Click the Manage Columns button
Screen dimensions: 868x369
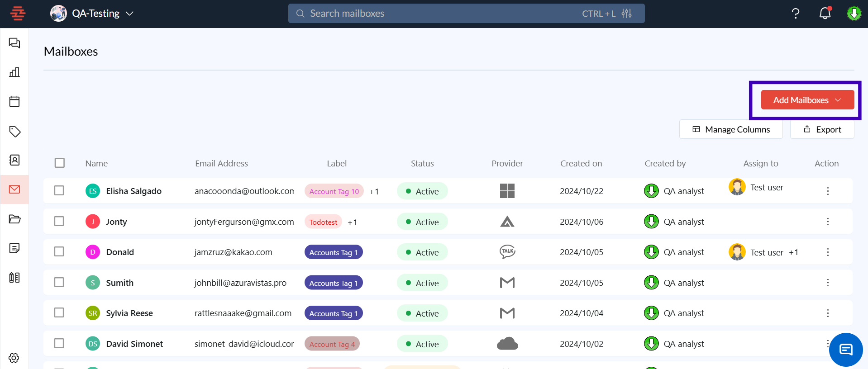pos(731,129)
